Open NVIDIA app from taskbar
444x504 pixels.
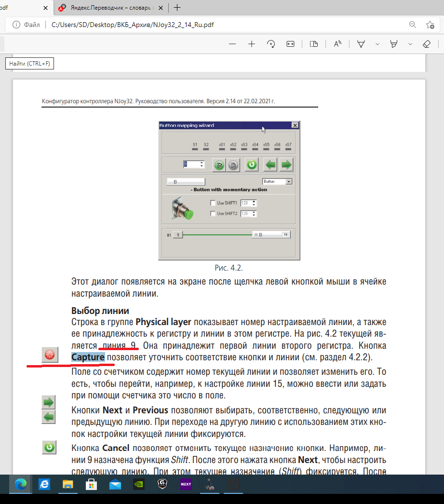pos(139,484)
